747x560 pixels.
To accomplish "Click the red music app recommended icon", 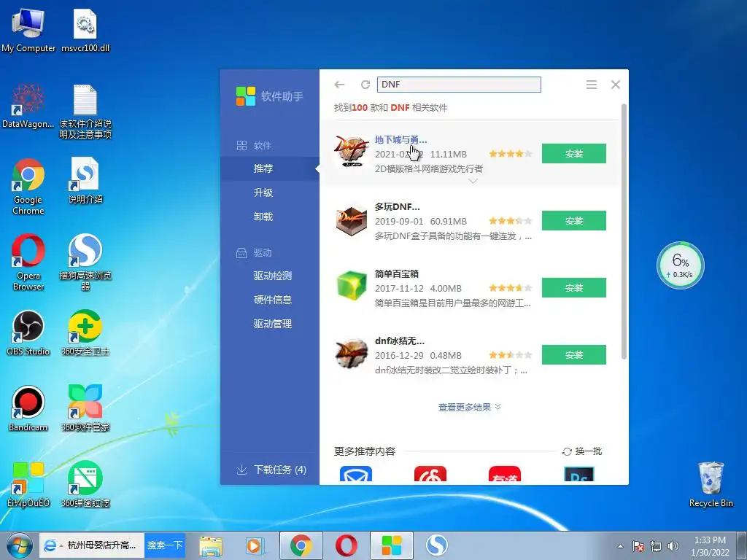I will point(430,474).
